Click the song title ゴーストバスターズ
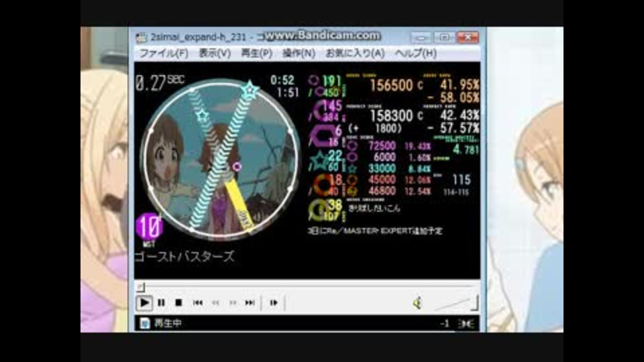Viewport: 644px width, 362px height. [x=184, y=257]
